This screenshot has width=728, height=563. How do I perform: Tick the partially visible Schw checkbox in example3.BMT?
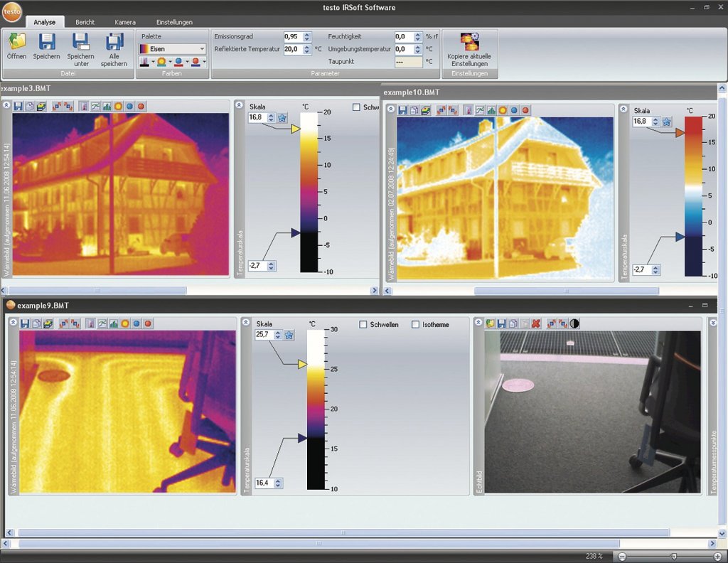(356, 107)
